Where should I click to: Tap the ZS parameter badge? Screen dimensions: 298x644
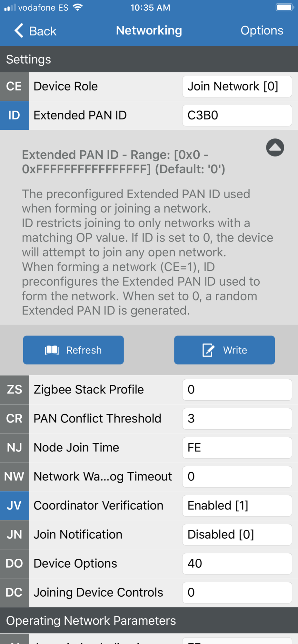(x=15, y=390)
